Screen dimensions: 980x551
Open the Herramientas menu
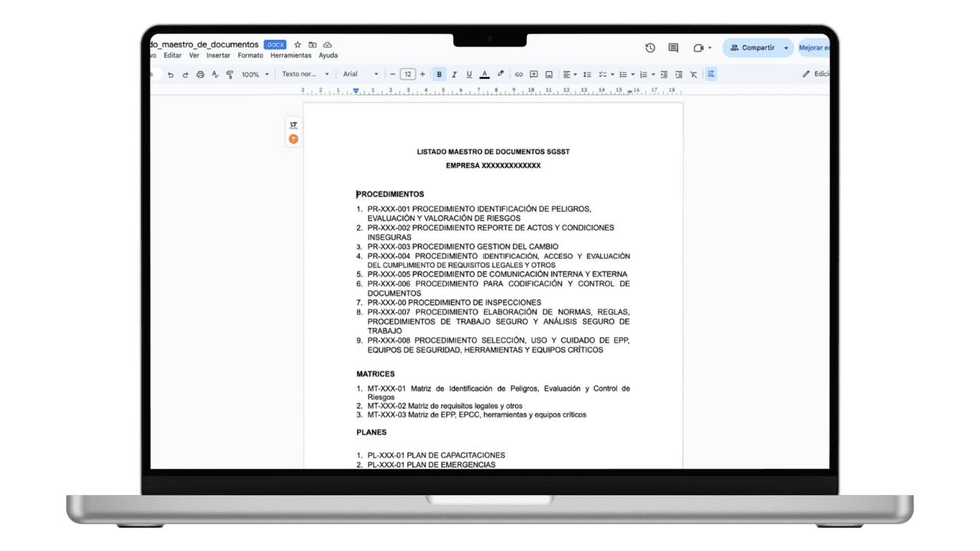(291, 55)
